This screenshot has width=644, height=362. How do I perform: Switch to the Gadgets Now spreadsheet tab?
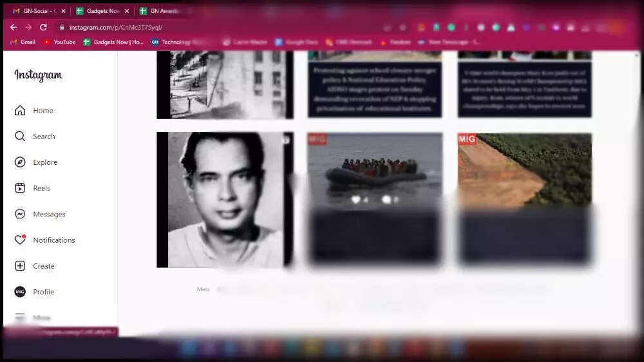(x=99, y=11)
